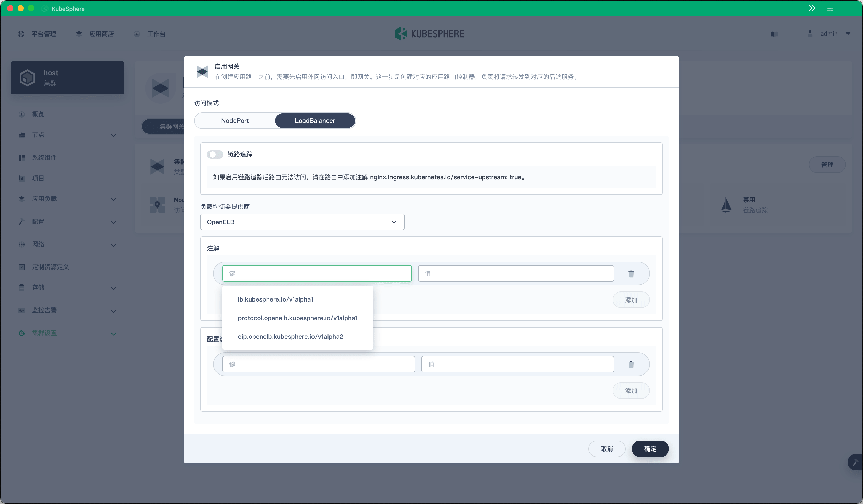863x504 pixels.
Task: Click the 监控告警 monitoring sidebar icon
Action: (x=22, y=310)
